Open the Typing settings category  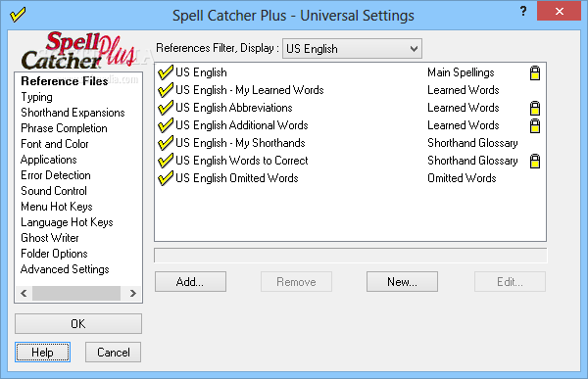(x=37, y=97)
